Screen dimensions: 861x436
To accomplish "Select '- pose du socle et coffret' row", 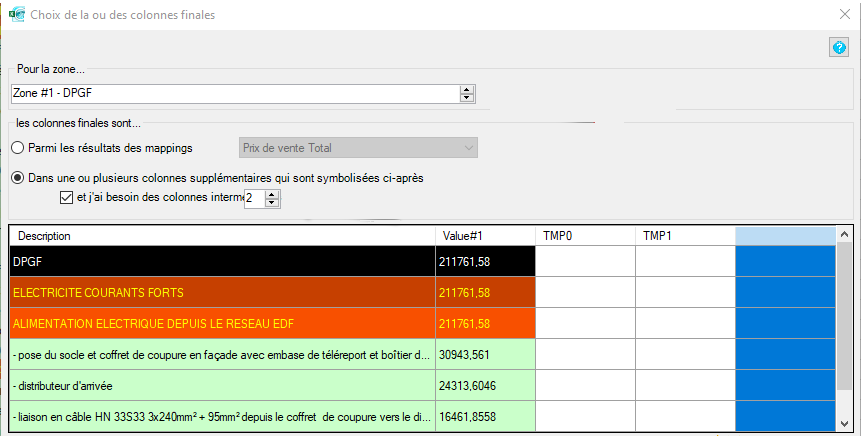I will tap(222, 355).
